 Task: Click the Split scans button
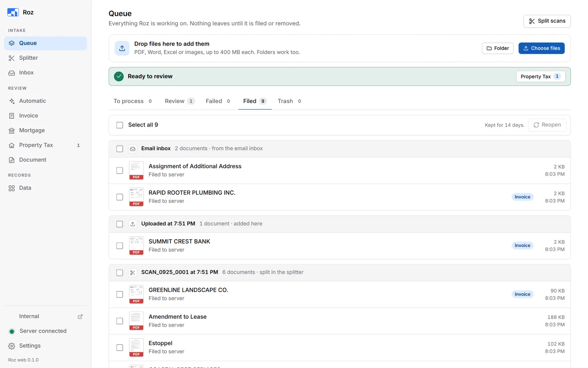point(547,21)
